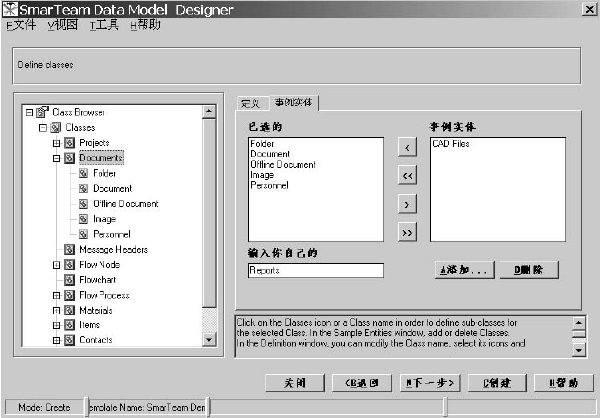The image size is (600, 418).
Task: Click the Personnel class icon in tree
Action: (x=83, y=234)
